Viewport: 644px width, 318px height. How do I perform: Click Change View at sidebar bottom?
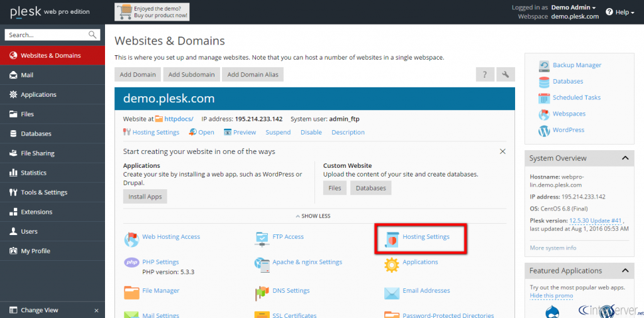point(40,310)
